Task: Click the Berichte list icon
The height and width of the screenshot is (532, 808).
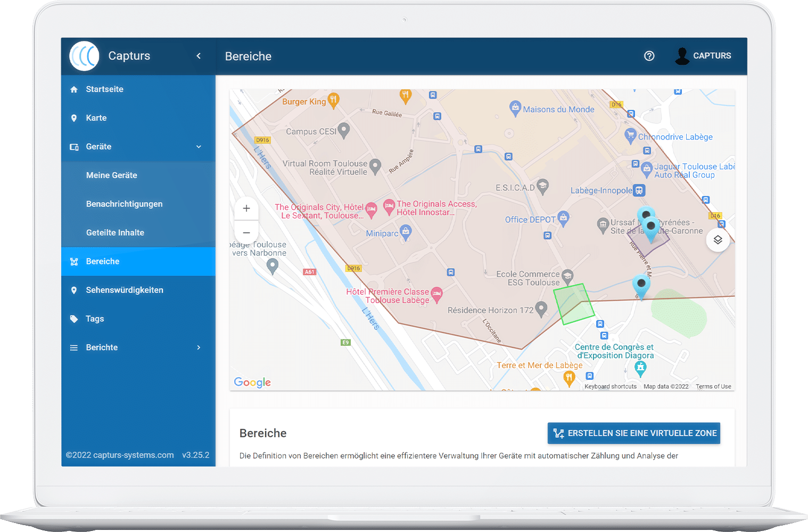Action: pyautogui.click(x=74, y=348)
